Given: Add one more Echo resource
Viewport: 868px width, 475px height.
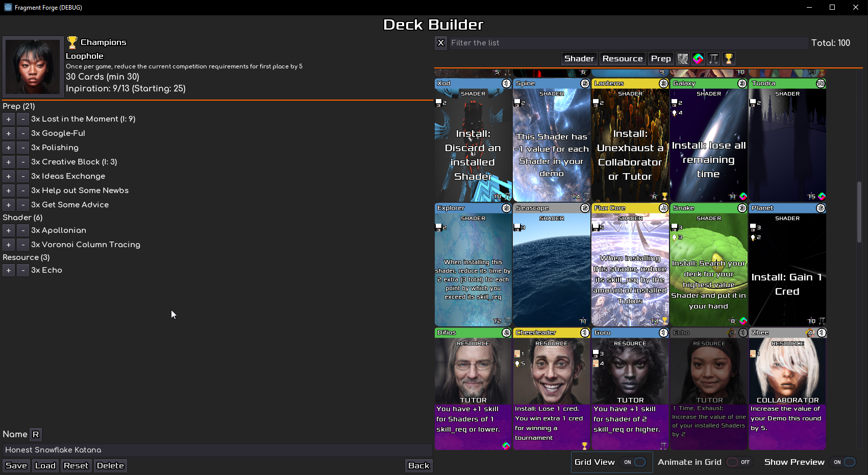Looking at the screenshot, I should 9,270.
